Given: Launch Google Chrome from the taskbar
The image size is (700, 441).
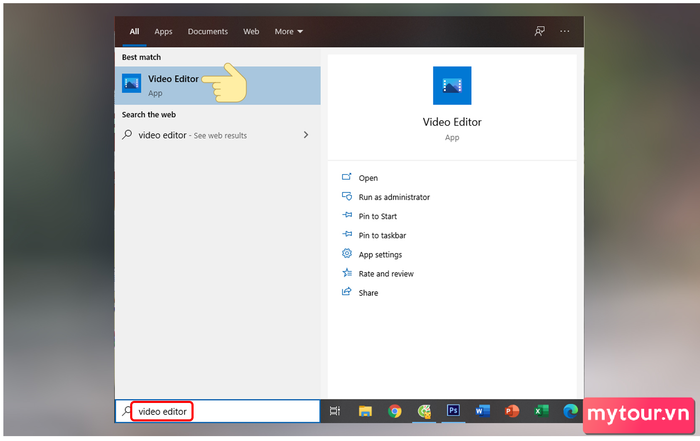Looking at the screenshot, I should [x=395, y=411].
